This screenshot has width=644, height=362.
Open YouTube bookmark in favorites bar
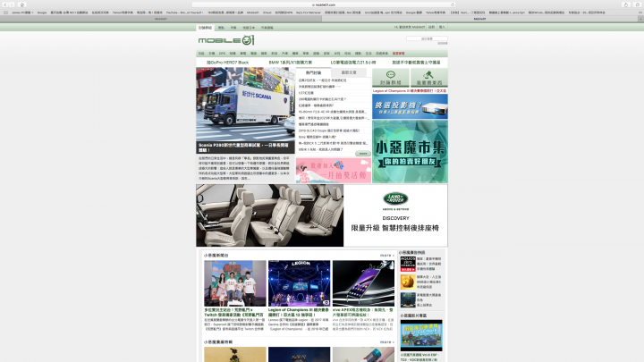tap(184, 13)
